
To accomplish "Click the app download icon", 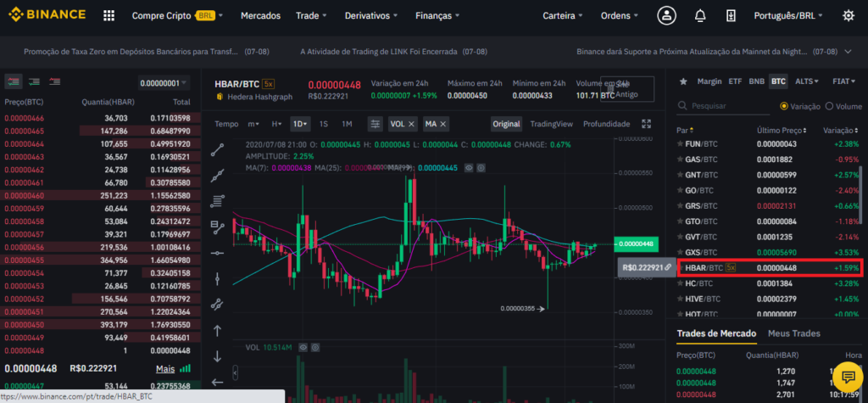I will 731,15.
